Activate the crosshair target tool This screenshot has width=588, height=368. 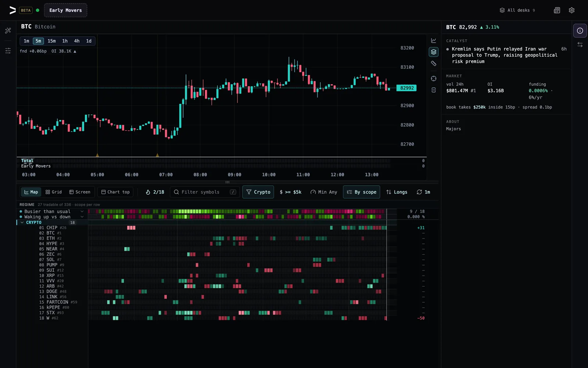tap(434, 78)
